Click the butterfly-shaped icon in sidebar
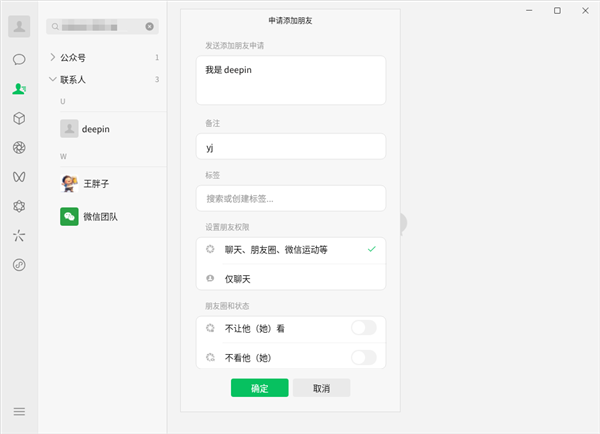600x434 pixels. 19,177
